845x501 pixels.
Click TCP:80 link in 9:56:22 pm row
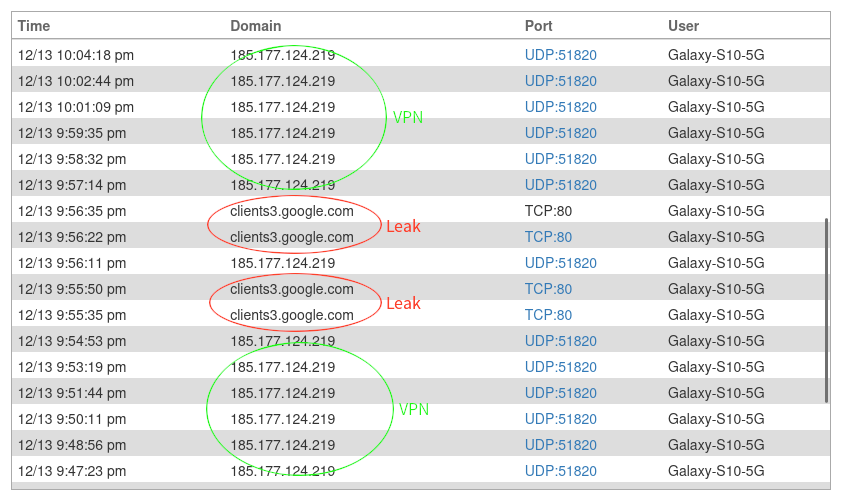tap(548, 237)
